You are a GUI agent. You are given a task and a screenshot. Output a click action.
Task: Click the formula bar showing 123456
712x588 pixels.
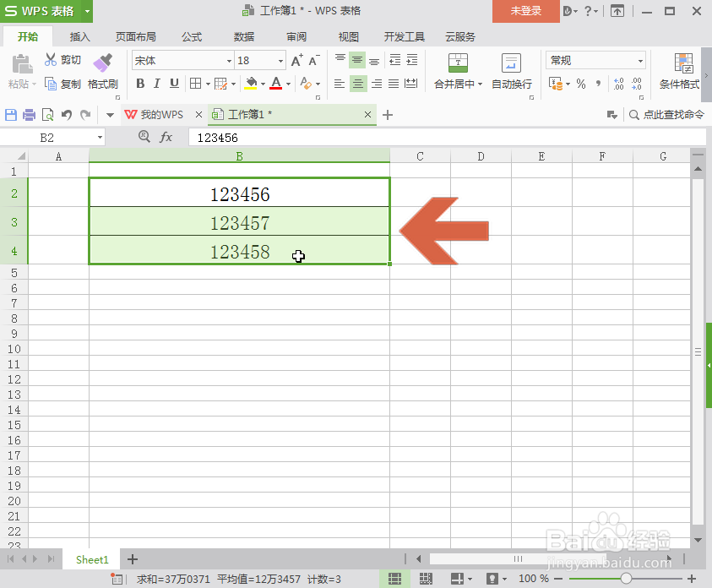(x=447, y=137)
